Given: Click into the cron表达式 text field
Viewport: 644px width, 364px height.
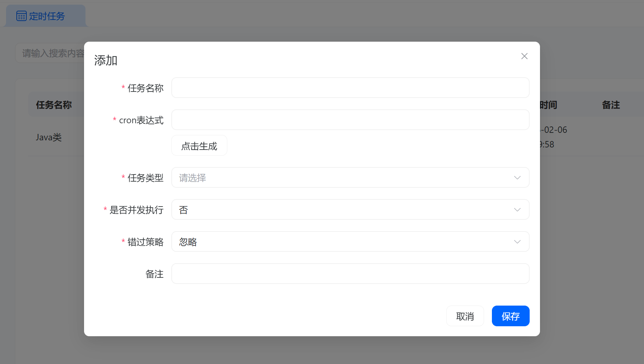Looking at the screenshot, I should 350,120.
